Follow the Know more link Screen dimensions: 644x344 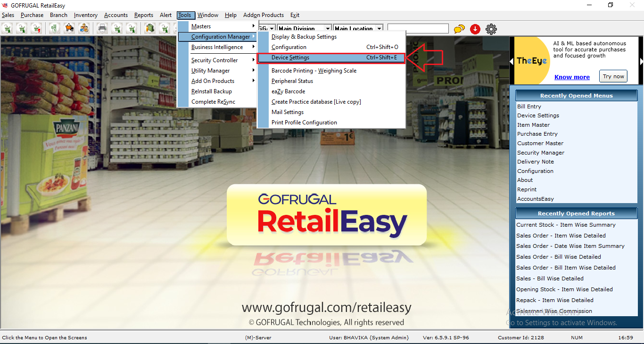(x=572, y=77)
